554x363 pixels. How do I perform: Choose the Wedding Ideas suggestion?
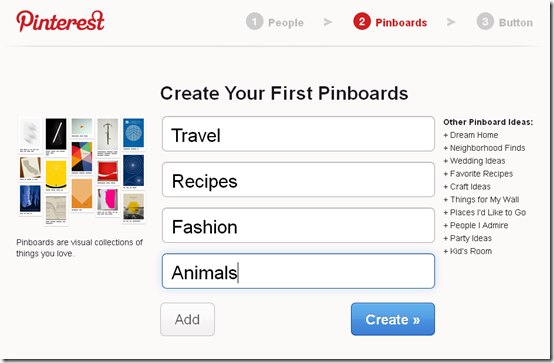click(474, 161)
